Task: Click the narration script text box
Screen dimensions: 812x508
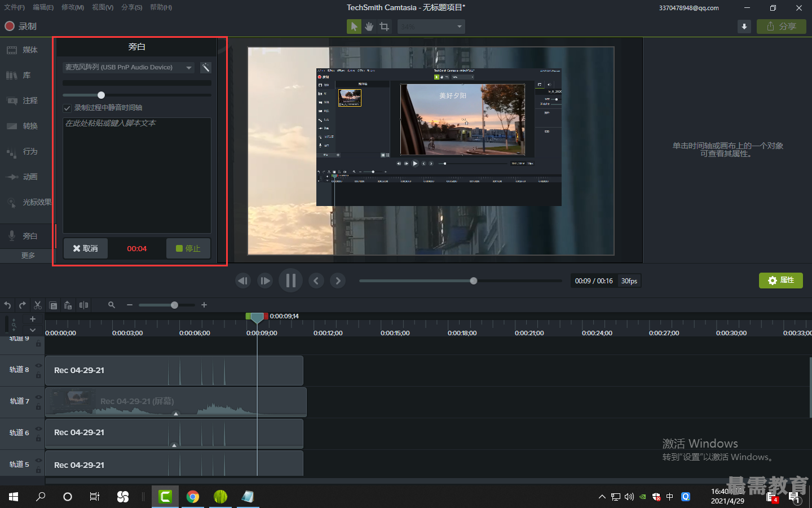Action: click(x=137, y=175)
